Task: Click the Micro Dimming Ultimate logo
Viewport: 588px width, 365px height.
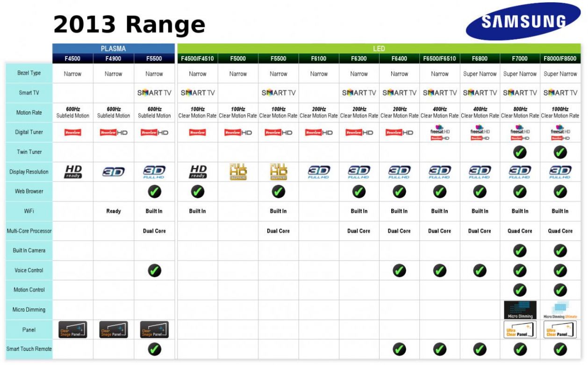Action: (x=560, y=310)
